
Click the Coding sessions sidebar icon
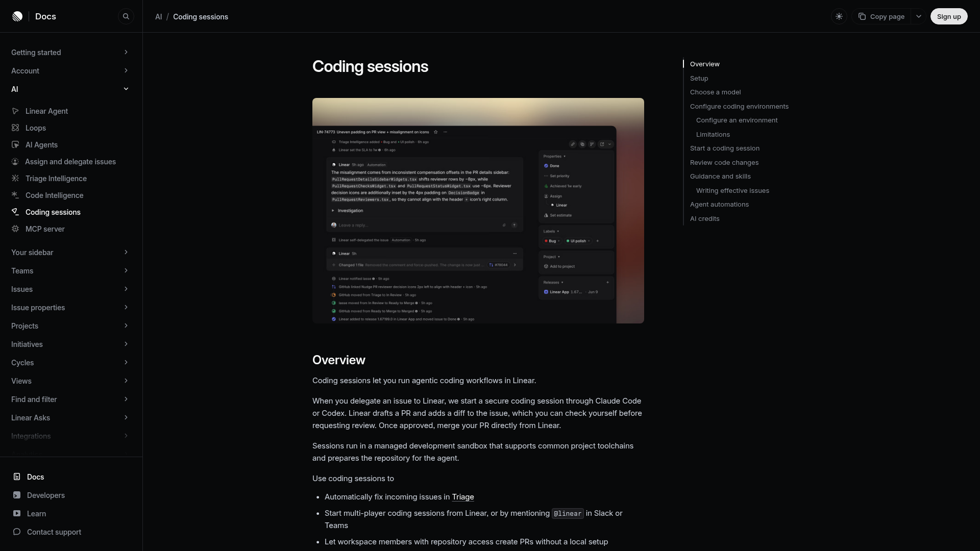point(15,212)
